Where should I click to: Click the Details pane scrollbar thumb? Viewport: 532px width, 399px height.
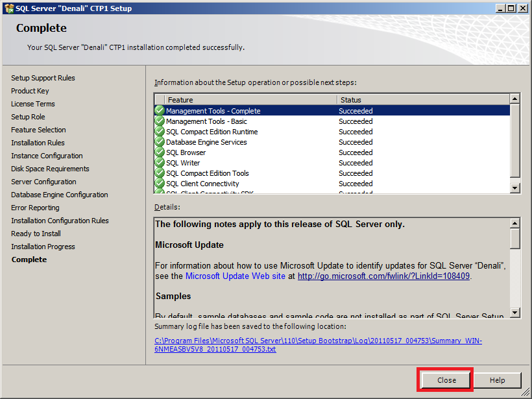tap(514, 239)
